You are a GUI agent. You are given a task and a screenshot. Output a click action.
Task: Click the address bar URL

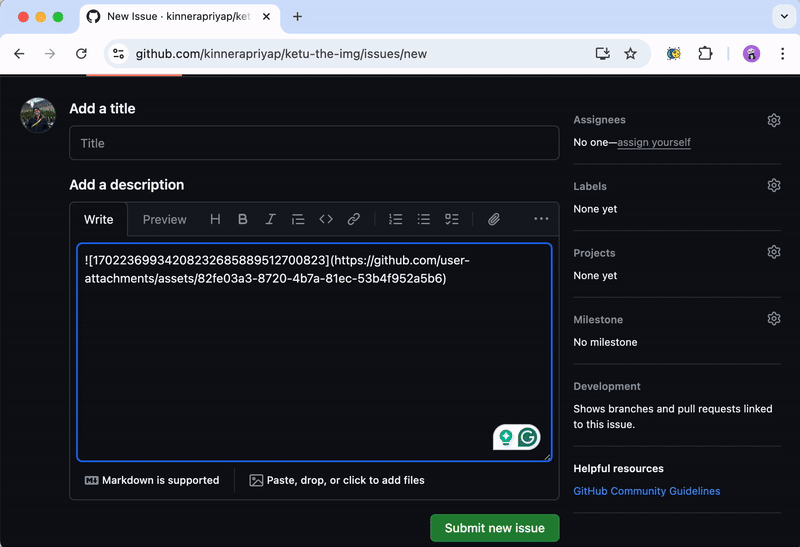pos(281,54)
